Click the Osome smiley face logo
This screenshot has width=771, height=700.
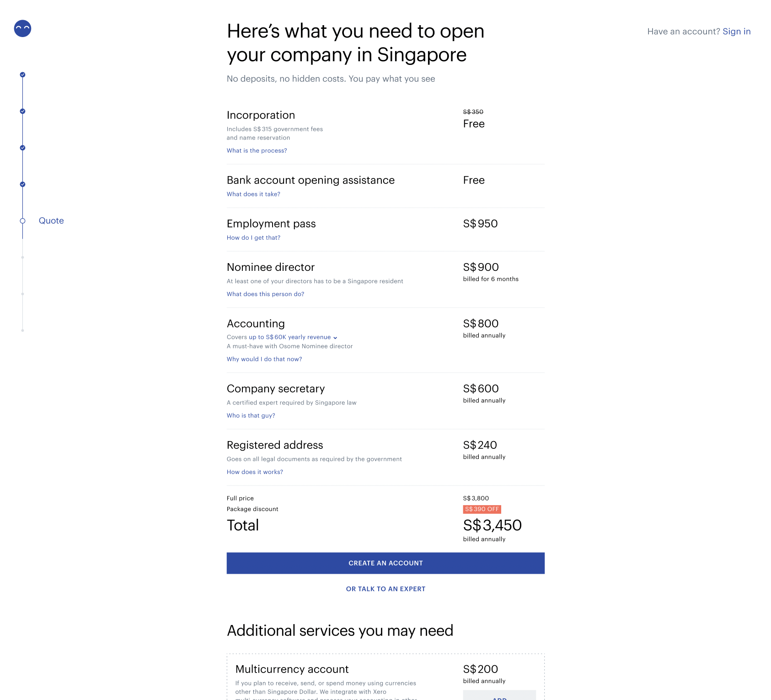(x=22, y=28)
